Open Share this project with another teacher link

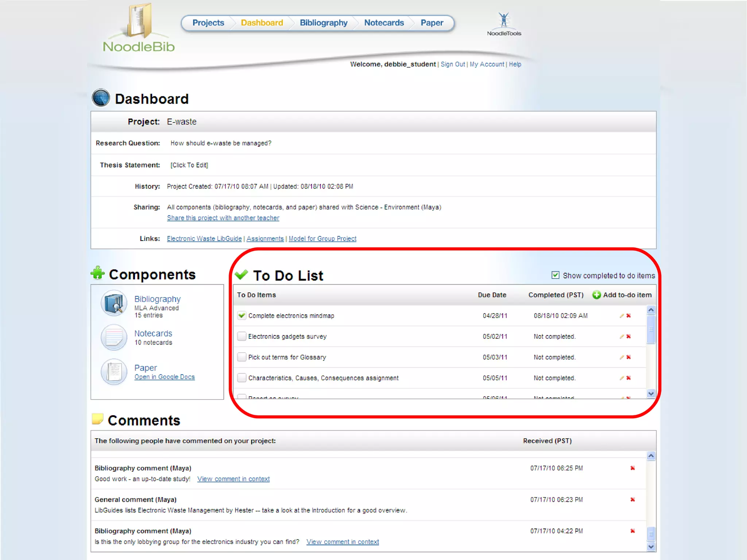(223, 218)
